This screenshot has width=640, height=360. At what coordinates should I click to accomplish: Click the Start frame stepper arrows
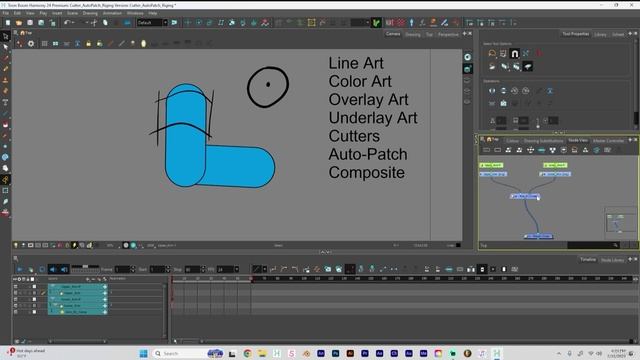coord(168,269)
